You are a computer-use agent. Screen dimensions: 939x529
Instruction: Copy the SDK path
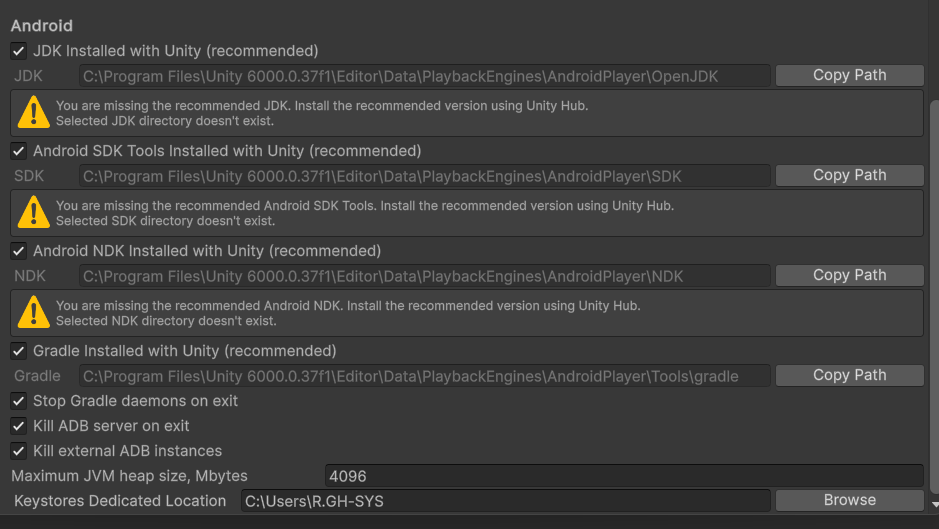coord(849,175)
